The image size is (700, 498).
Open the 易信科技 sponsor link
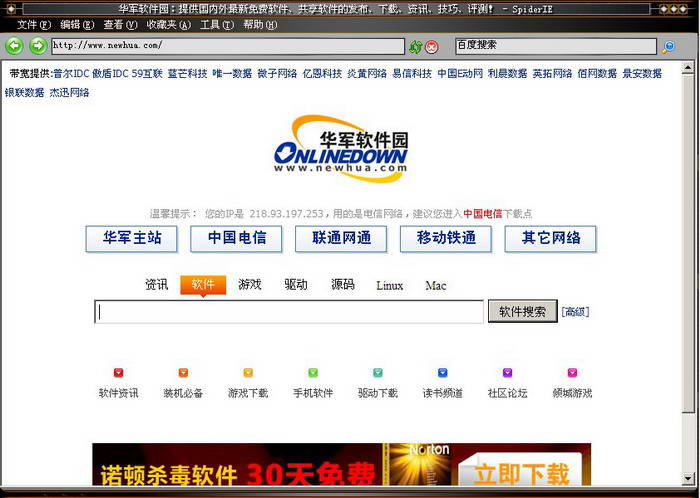[412, 74]
